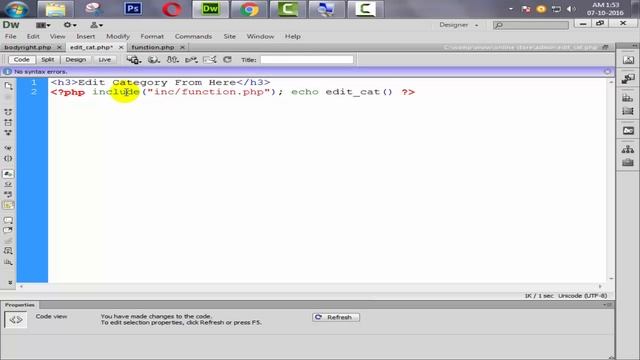Viewport: 640px width, 360px height.
Task: Click the Remove Comment icon
Action: 8,231
